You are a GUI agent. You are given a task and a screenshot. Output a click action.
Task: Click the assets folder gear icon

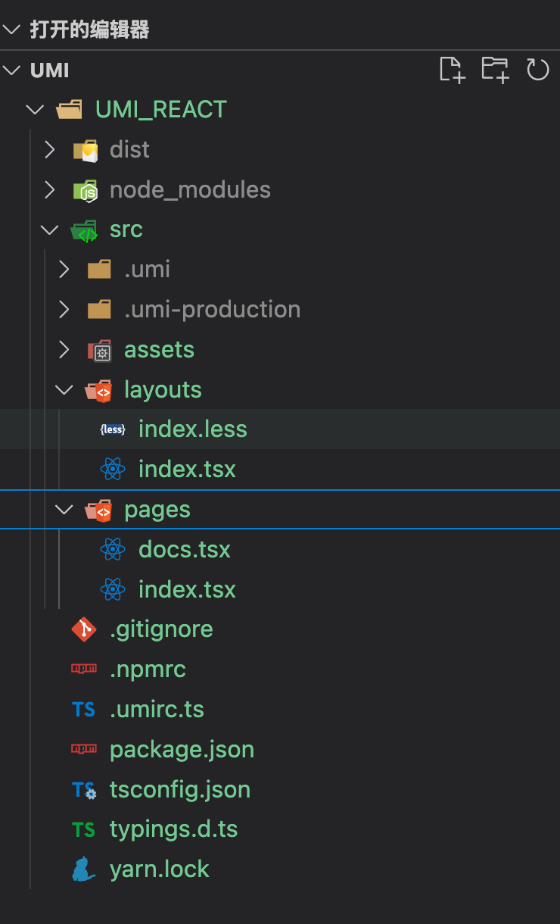click(99, 350)
